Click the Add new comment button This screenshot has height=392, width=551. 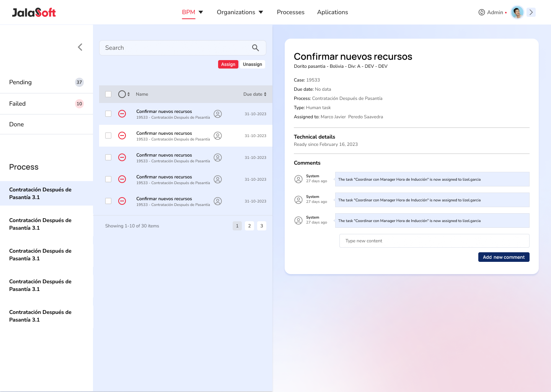504,257
